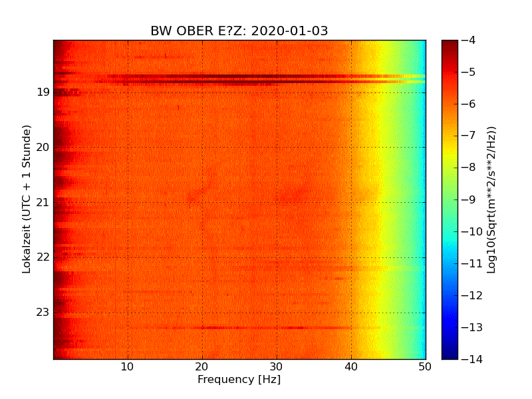Click the 20 tick on frequency axis
The width and height of the screenshot is (532, 399).
[x=202, y=367]
